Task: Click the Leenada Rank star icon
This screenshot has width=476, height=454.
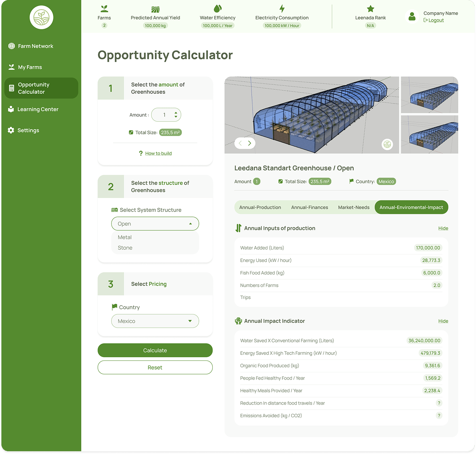Action: (x=370, y=9)
